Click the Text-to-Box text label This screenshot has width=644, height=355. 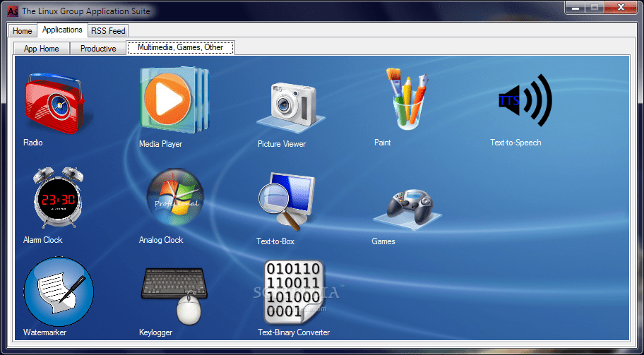[275, 241]
